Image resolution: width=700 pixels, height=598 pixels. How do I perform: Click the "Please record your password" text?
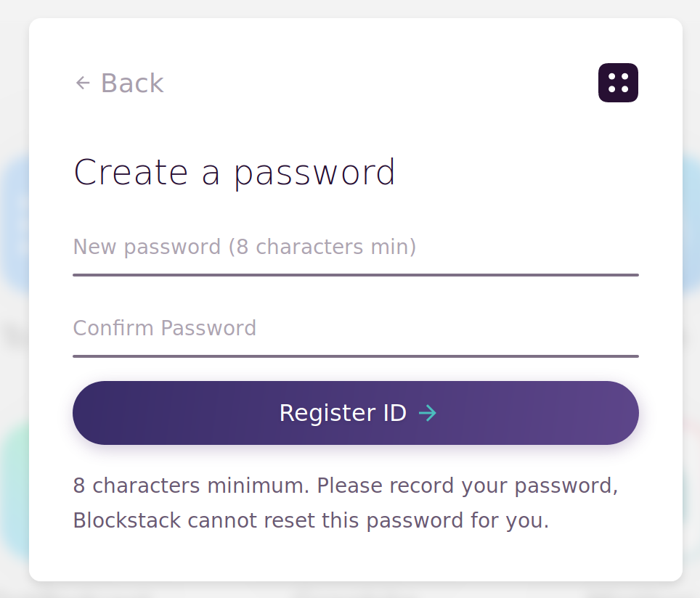(467, 486)
